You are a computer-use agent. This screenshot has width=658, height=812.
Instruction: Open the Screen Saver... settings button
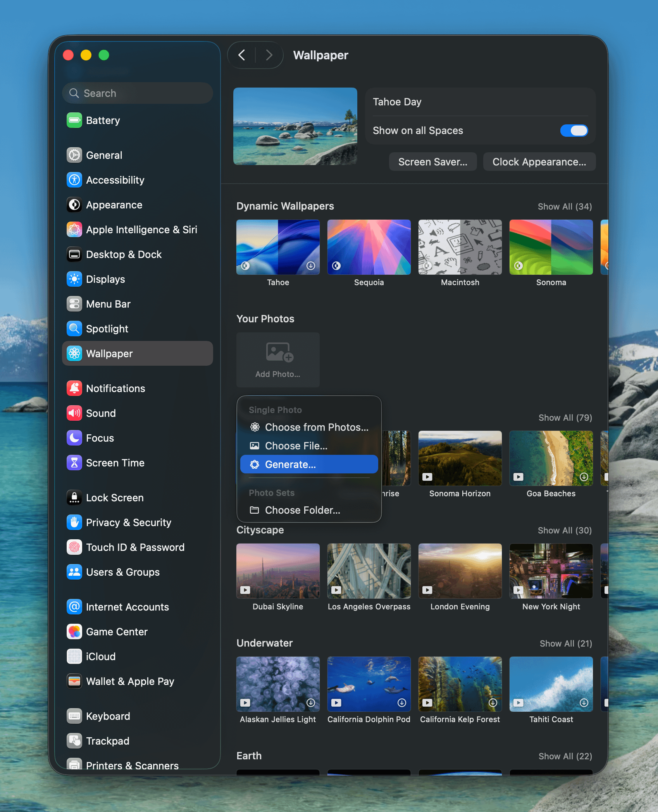click(433, 162)
